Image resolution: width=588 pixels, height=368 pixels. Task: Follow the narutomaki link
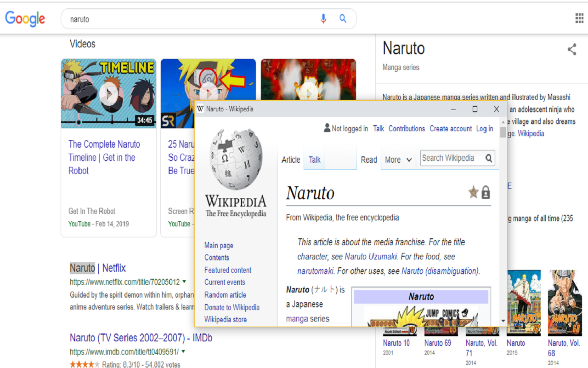point(315,271)
